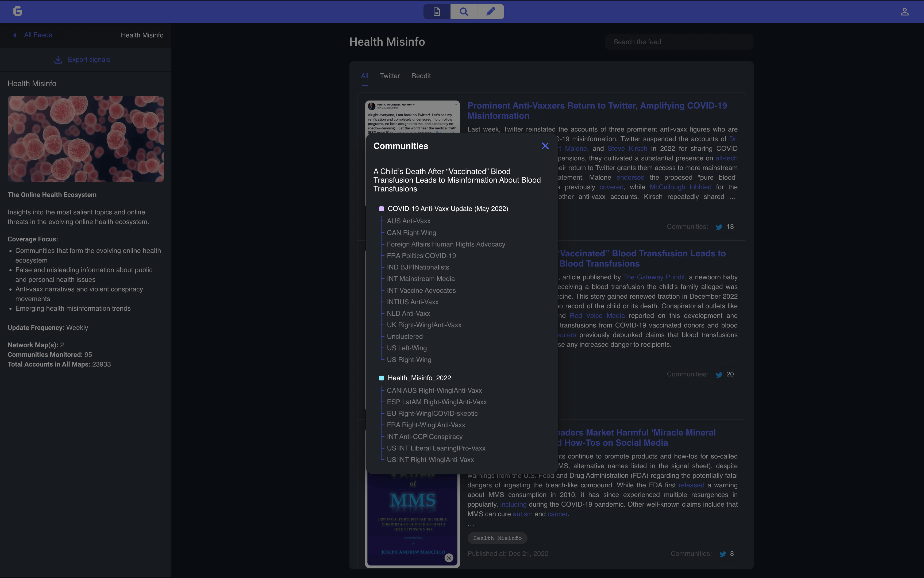Open the released link in MMS article
This screenshot has width=924, height=578.
point(691,485)
